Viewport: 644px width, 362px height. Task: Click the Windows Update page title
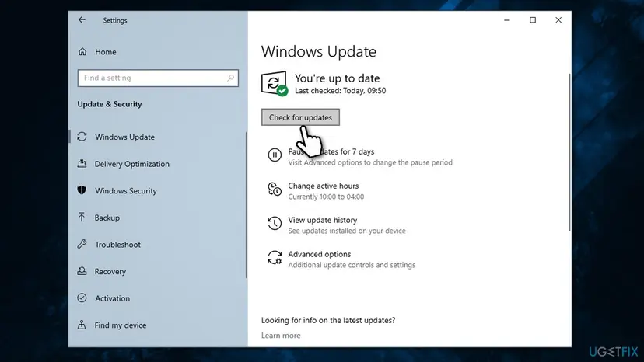coord(319,52)
